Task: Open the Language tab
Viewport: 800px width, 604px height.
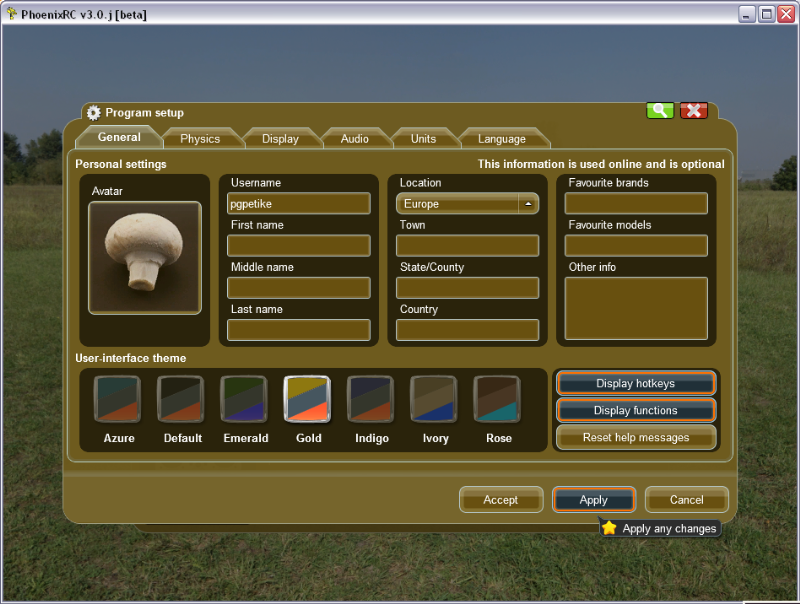Action: (x=501, y=139)
